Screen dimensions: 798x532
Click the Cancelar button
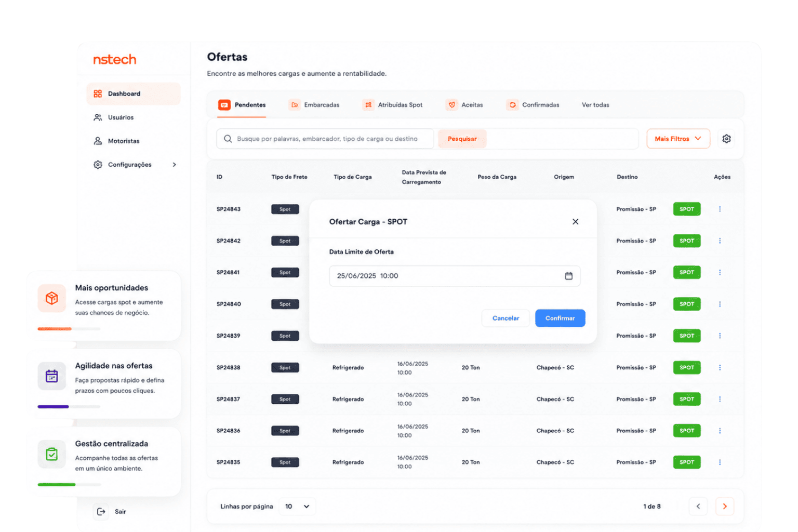[x=506, y=318]
